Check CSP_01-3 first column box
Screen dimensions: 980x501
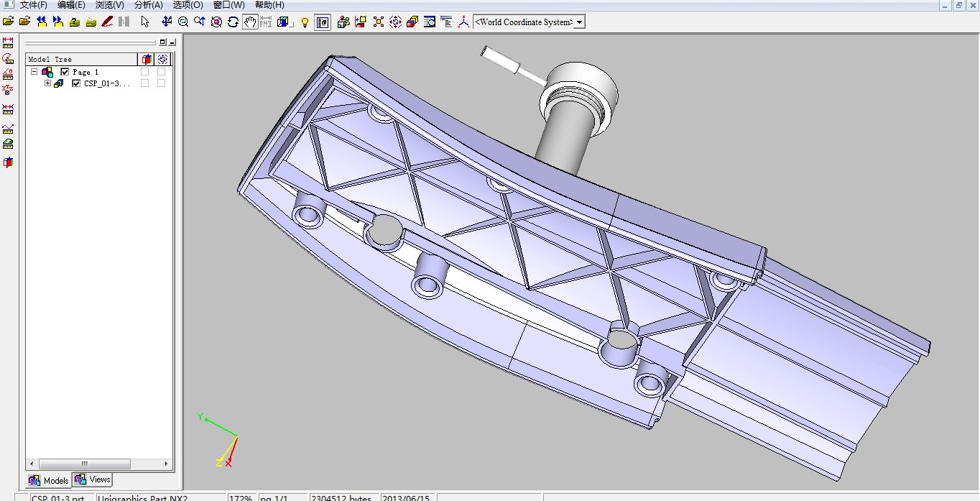[144, 83]
